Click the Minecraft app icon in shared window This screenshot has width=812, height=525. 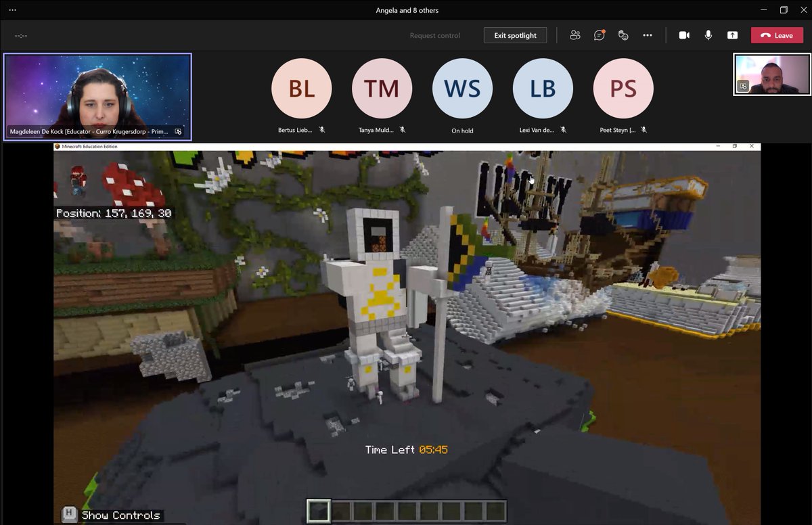click(x=58, y=146)
